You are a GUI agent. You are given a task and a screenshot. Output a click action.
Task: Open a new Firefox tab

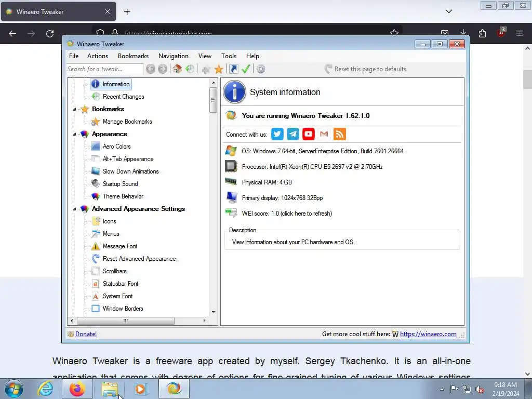(127, 12)
